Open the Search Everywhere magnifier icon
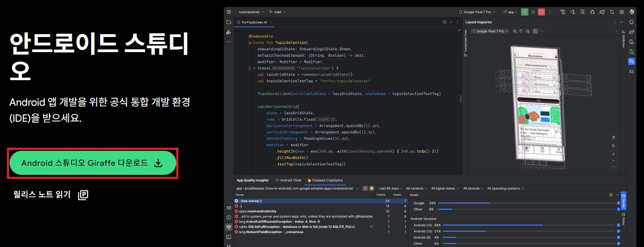Viewport: 644px width, 247px height. tap(611, 12)
